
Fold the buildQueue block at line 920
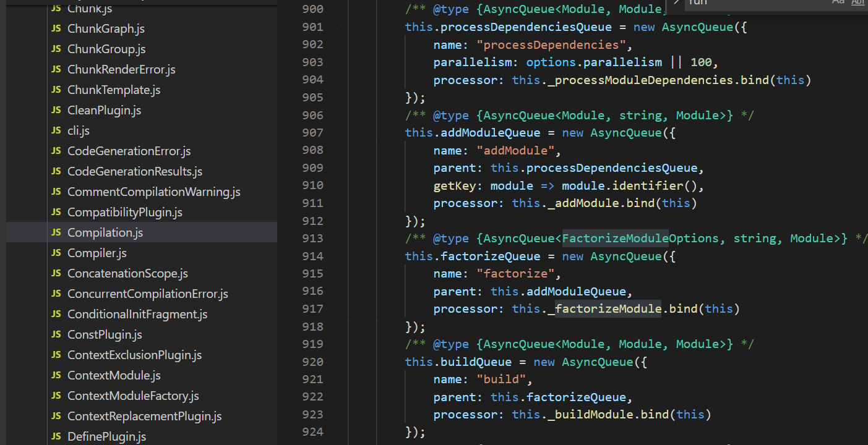pyautogui.click(x=337, y=362)
